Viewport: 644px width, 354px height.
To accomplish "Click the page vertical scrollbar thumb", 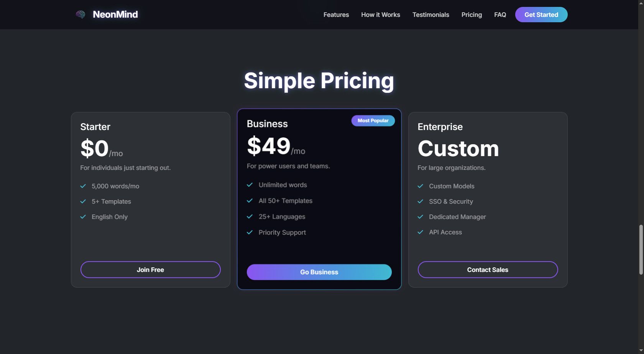I will point(641,249).
